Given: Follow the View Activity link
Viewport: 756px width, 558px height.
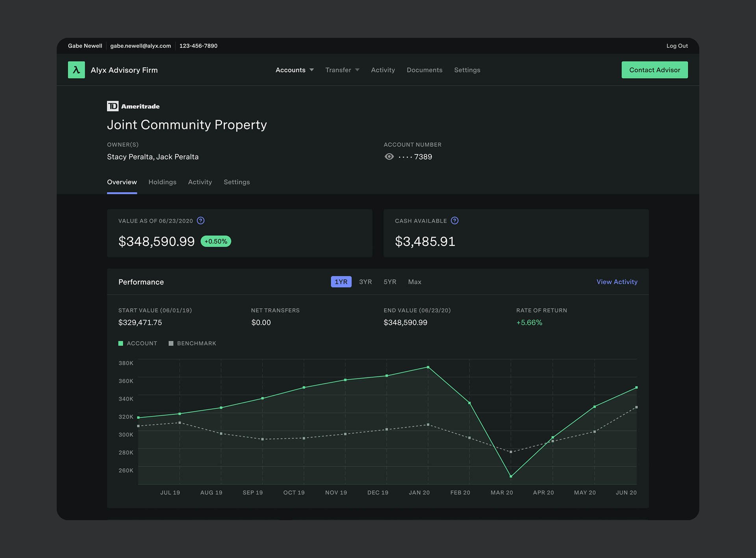Looking at the screenshot, I should coord(617,282).
